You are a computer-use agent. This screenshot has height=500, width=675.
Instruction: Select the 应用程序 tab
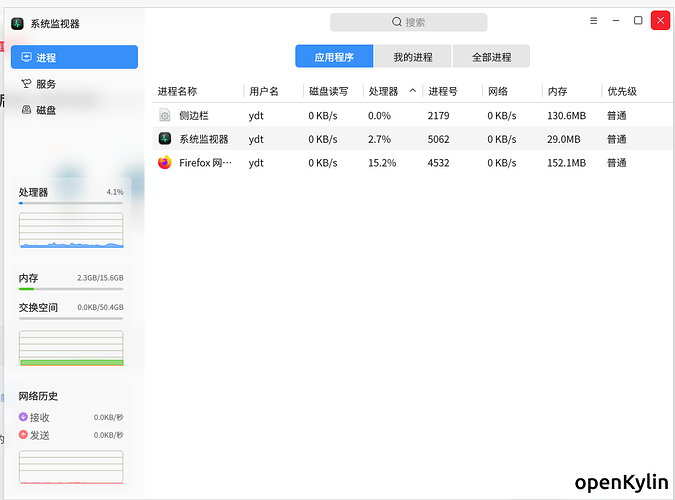point(333,56)
